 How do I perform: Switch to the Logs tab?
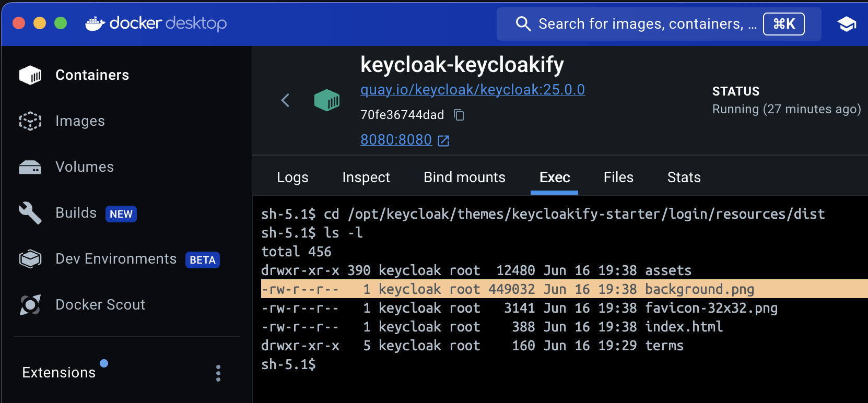coord(292,177)
